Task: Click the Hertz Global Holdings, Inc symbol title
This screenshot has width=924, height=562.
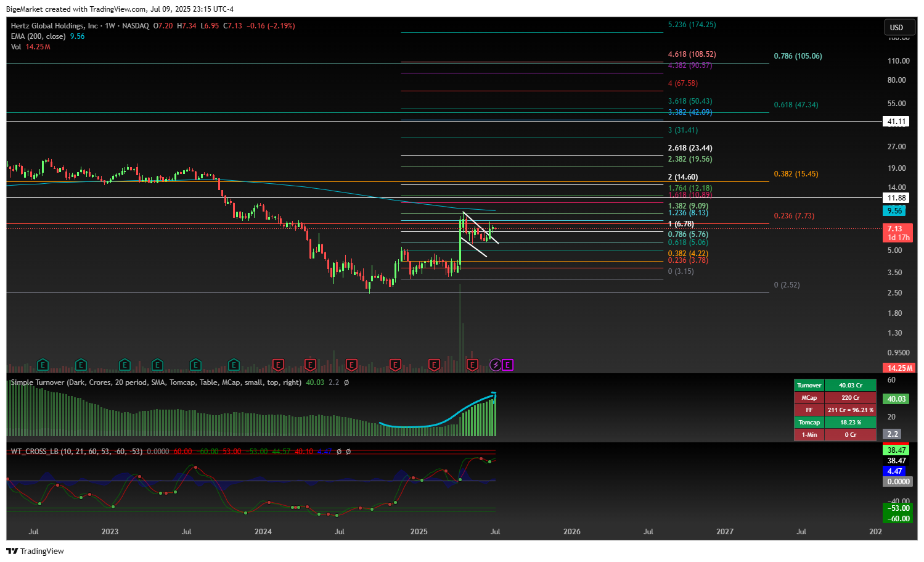Action: 54,26
